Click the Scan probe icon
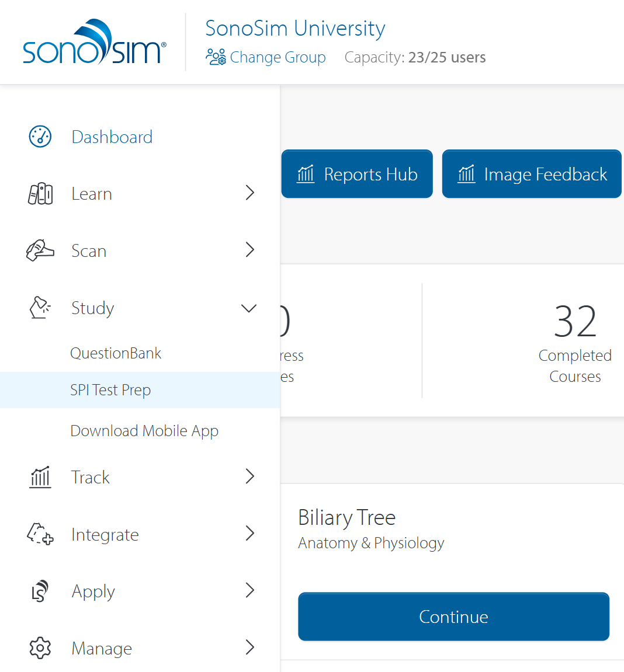624x672 pixels. (40, 250)
